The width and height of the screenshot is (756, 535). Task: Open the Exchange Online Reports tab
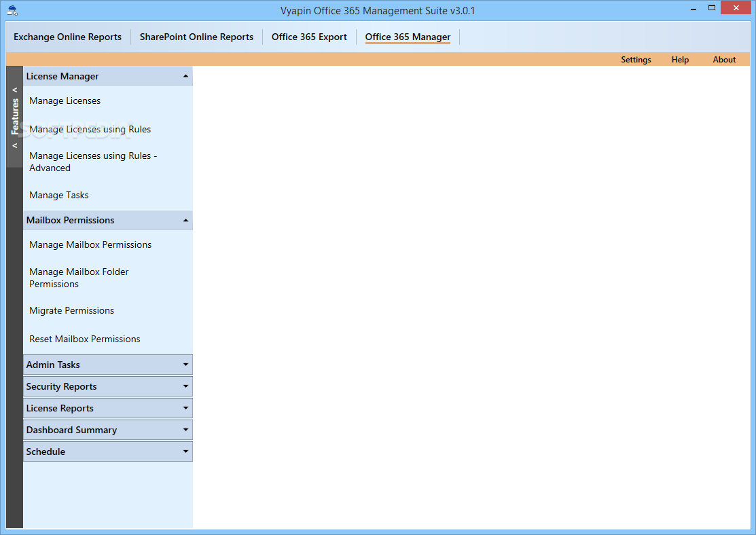(x=67, y=37)
